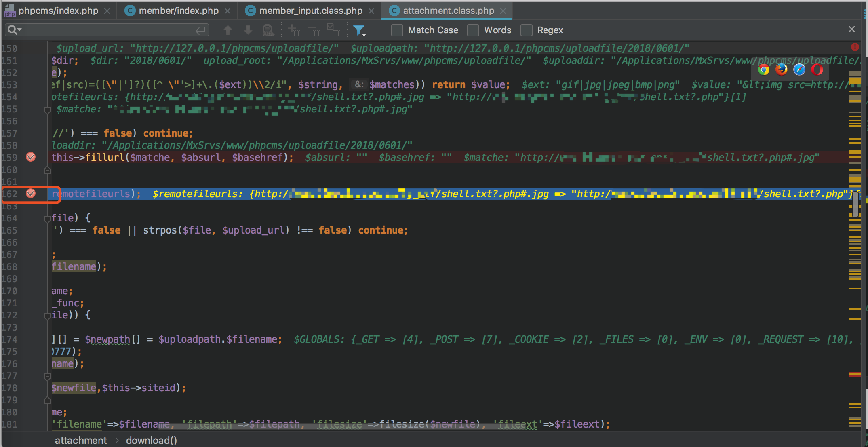Enable Words checkbox

[x=473, y=30]
